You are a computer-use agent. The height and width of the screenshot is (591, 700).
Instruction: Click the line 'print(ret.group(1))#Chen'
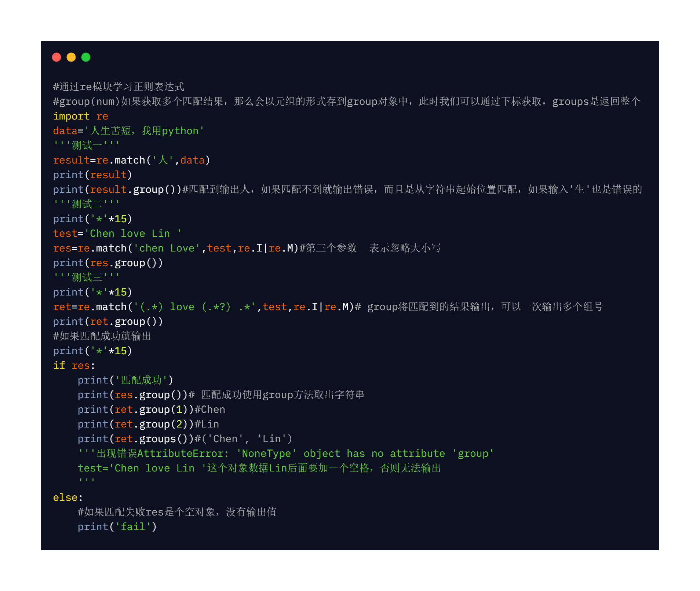[152, 410]
